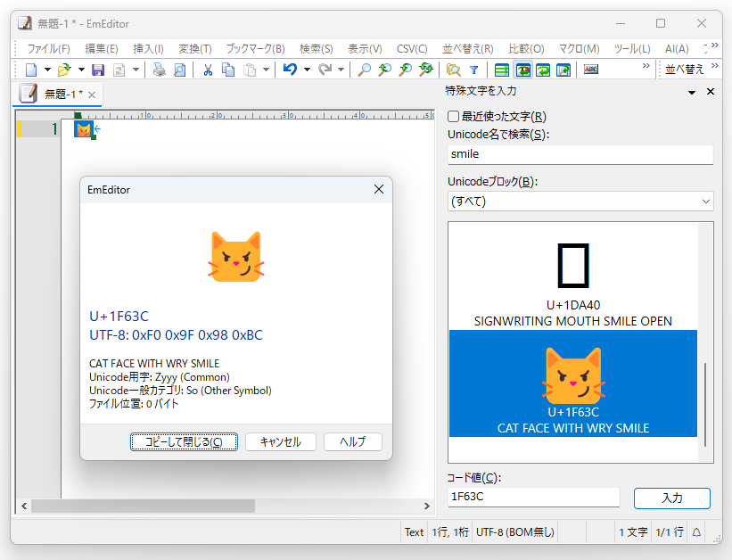The height and width of the screenshot is (560, 732).
Task: Open the AI(A) menu
Action: 677,49
